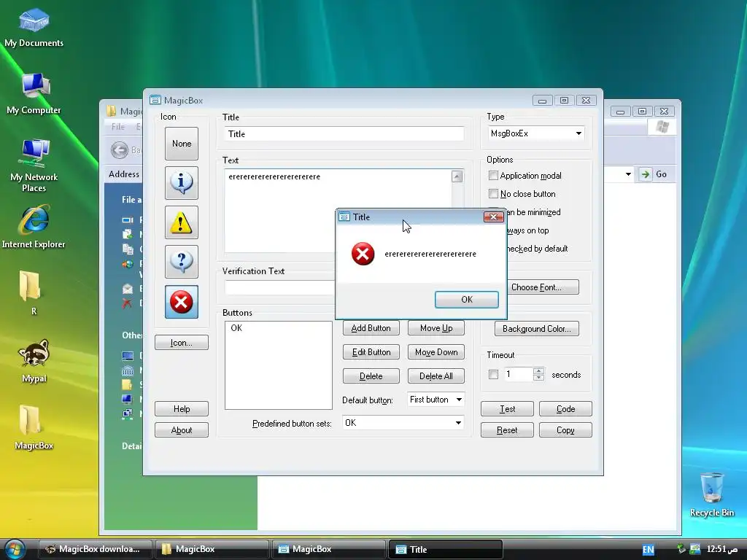Switch to MagicBox download taskbar item
The height and width of the screenshot is (560, 747).
click(95, 549)
